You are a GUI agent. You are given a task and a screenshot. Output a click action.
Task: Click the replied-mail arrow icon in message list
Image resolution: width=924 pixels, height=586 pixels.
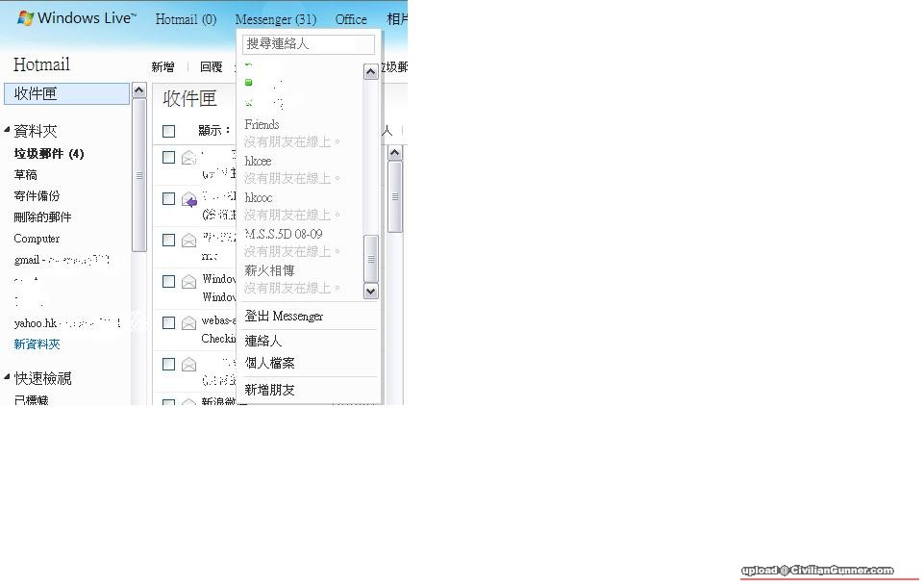pos(189,201)
